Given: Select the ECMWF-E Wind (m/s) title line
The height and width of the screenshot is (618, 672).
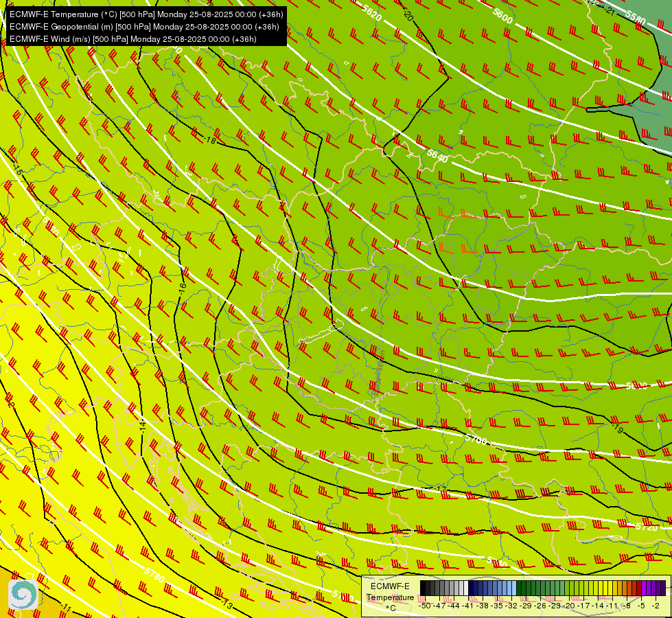Looking at the screenshot, I should pos(133,39).
